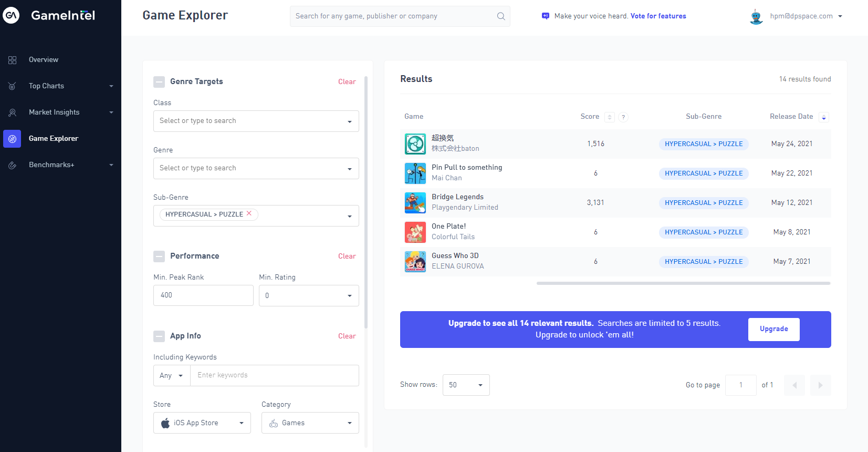Click the Enter keywords field
Viewport: 868px width, 452px height.
tap(275, 376)
